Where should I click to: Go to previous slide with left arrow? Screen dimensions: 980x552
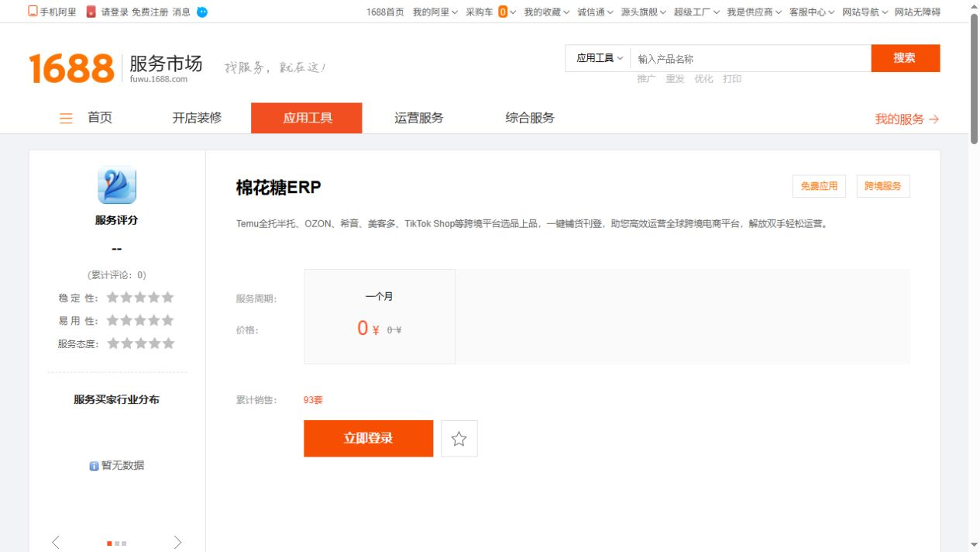point(56,542)
